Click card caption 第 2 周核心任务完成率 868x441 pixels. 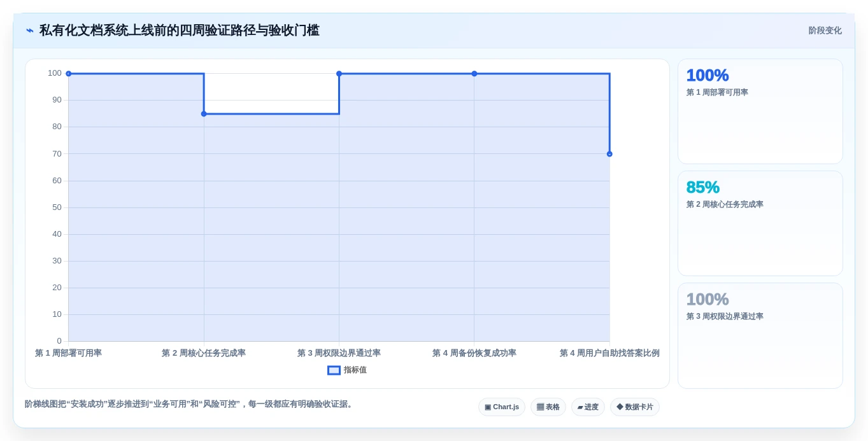[x=725, y=204]
